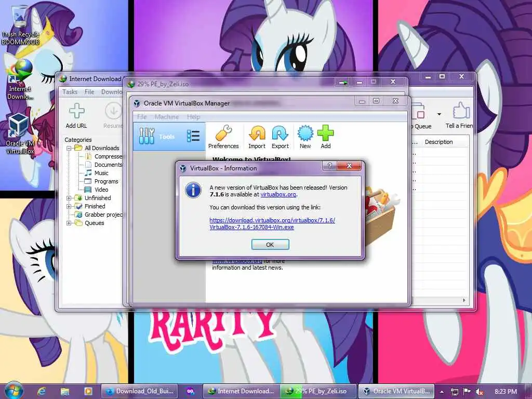Switch to Download_Old_Bui... taskbar window

[x=140, y=391]
